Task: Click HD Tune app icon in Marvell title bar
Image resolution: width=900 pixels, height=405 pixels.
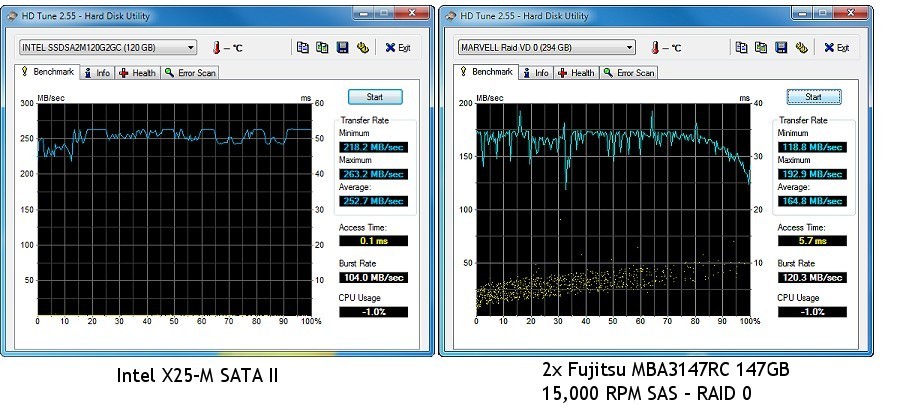Action: click(451, 16)
